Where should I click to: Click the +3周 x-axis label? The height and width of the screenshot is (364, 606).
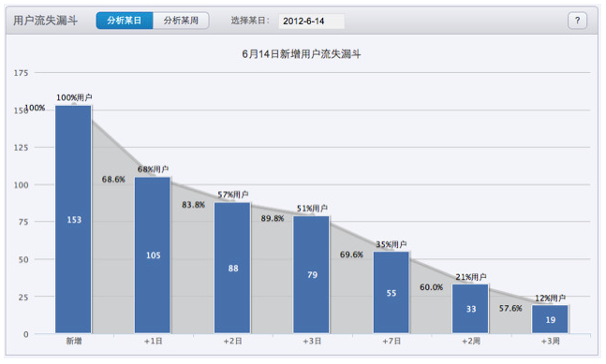[x=551, y=341]
